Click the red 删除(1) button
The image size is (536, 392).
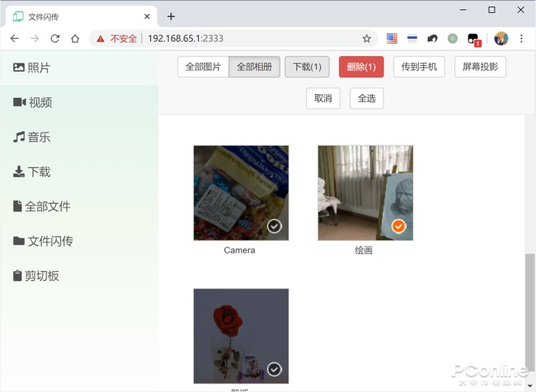tap(361, 67)
